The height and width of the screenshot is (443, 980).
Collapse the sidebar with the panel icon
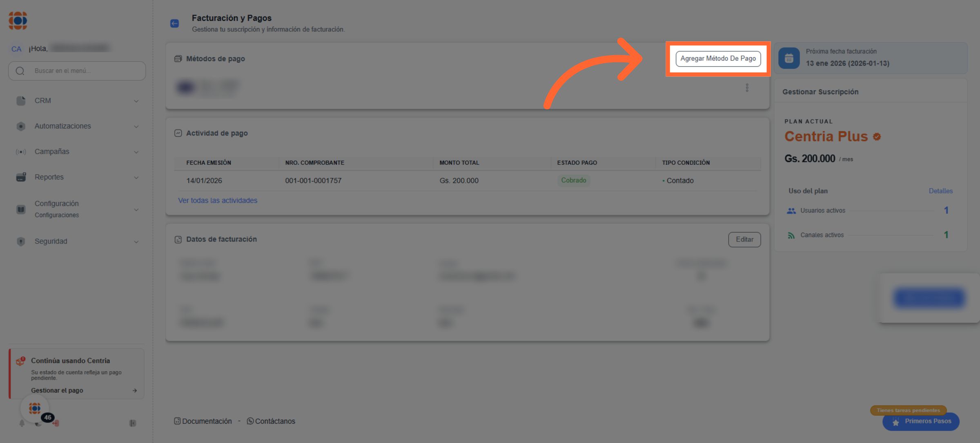point(133,423)
